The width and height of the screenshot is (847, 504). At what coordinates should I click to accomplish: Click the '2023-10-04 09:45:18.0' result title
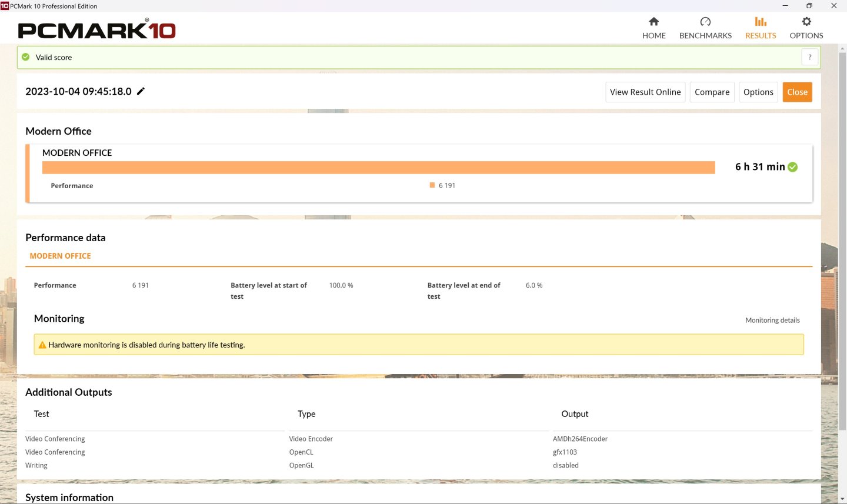(78, 91)
